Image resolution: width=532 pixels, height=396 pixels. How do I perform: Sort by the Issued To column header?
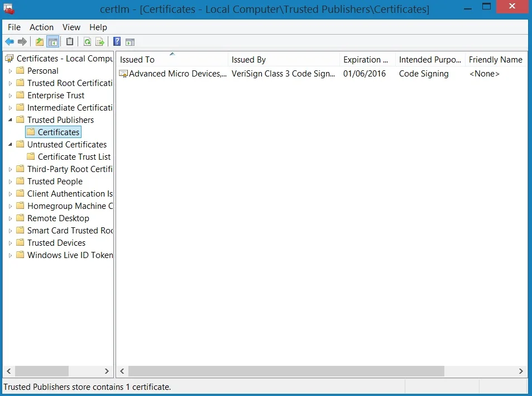point(172,59)
